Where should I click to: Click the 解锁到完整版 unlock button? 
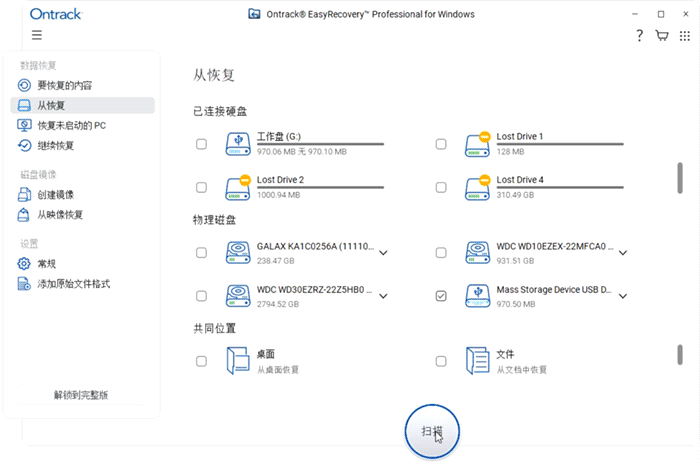pos(81,395)
